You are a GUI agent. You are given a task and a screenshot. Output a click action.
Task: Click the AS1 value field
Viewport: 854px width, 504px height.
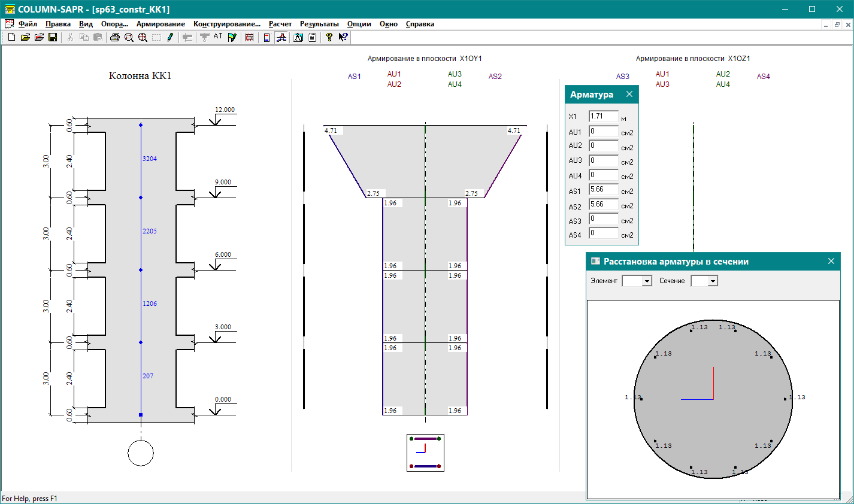tap(603, 190)
